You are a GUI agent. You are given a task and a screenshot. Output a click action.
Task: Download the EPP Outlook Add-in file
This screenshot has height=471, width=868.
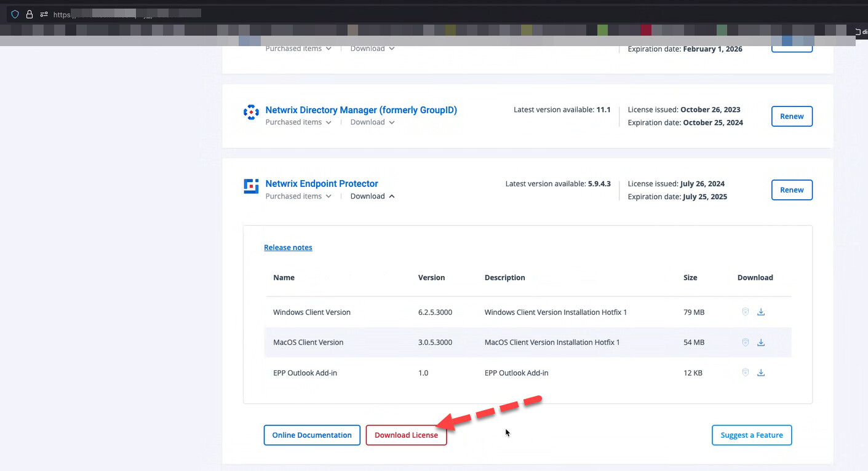point(761,373)
